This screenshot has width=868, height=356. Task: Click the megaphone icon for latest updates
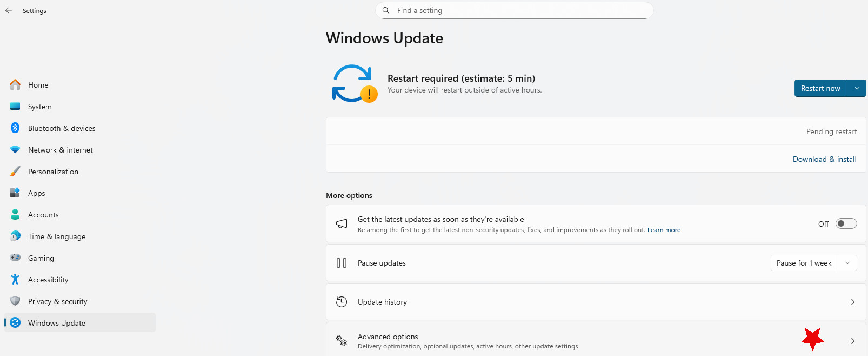[x=342, y=224]
